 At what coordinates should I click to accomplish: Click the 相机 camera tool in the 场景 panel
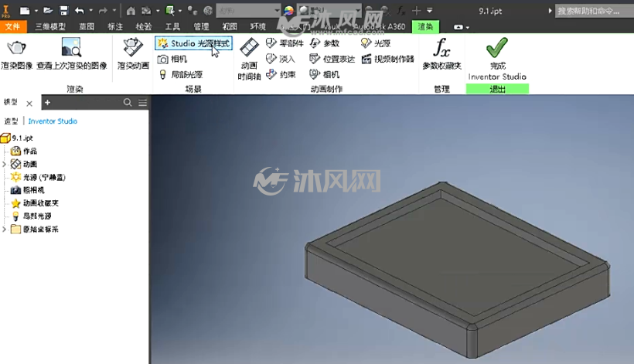click(172, 60)
